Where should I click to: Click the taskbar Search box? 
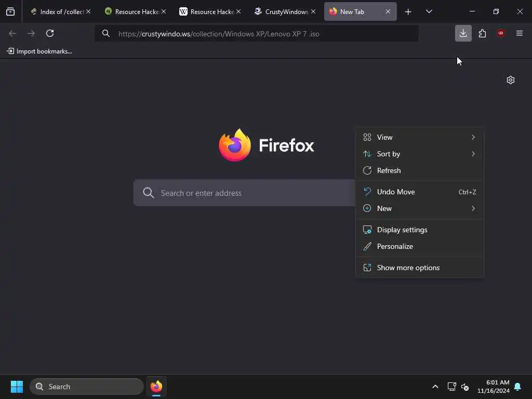click(87, 387)
